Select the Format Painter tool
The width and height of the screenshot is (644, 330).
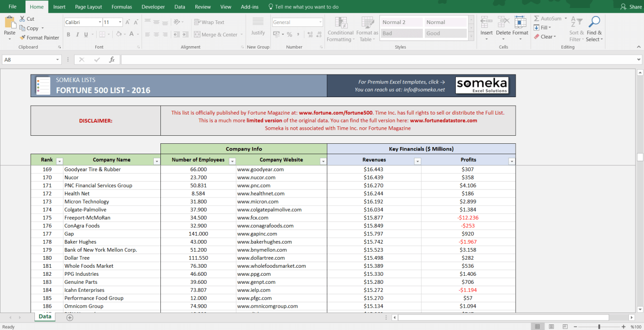(39, 38)
